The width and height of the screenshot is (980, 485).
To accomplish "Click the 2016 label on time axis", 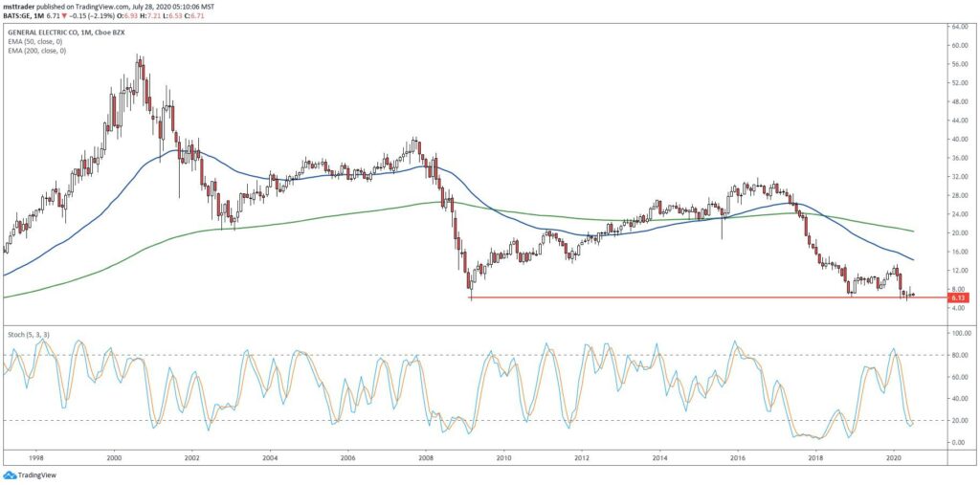I will (x=738, y=457).
